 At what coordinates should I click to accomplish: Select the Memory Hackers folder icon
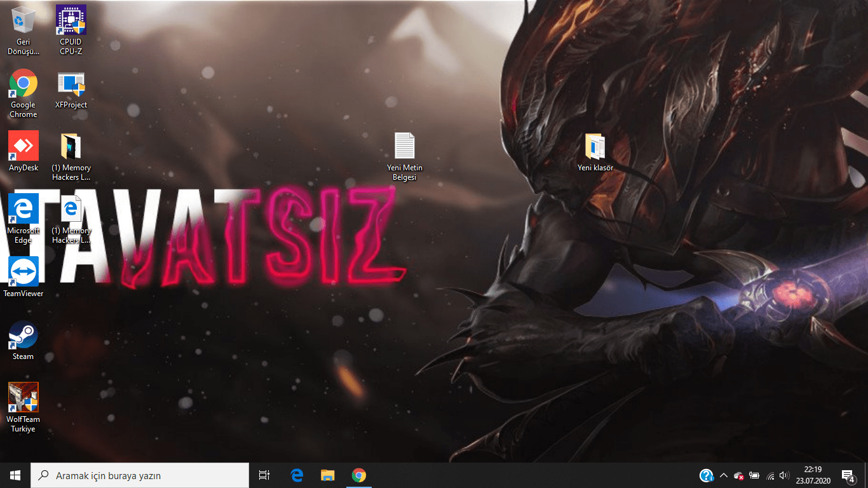71,157
